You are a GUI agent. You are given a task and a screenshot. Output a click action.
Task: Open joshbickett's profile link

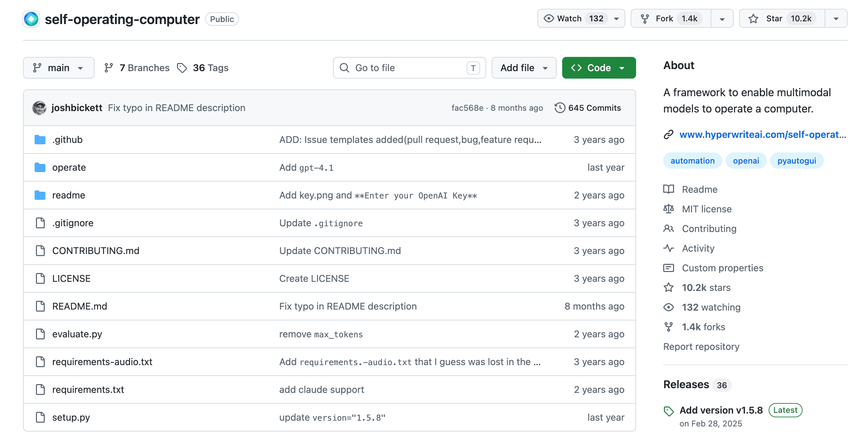click(77, 108)
